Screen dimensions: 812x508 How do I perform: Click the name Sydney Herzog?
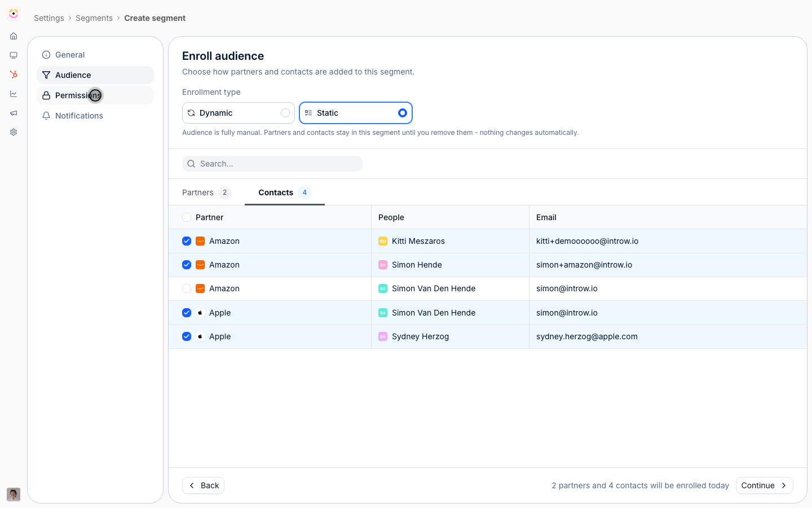421,336
